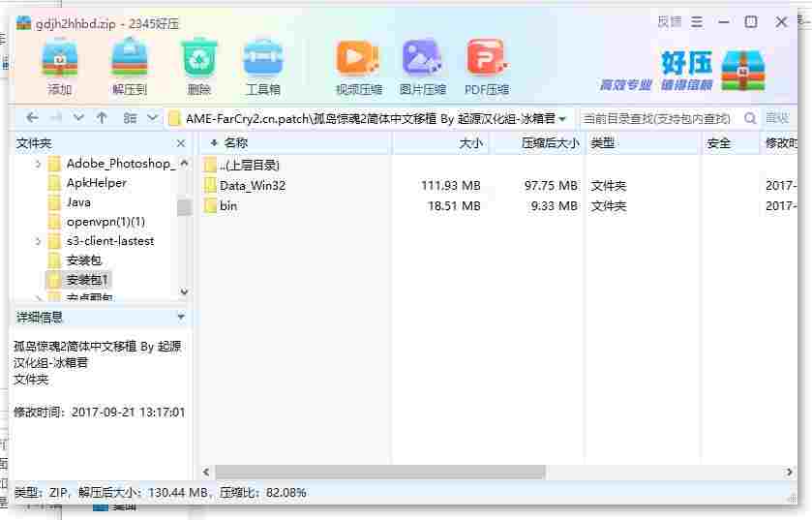812x520 pixels.
Task: Expand the address path dropdown
Action: (563, 119)
